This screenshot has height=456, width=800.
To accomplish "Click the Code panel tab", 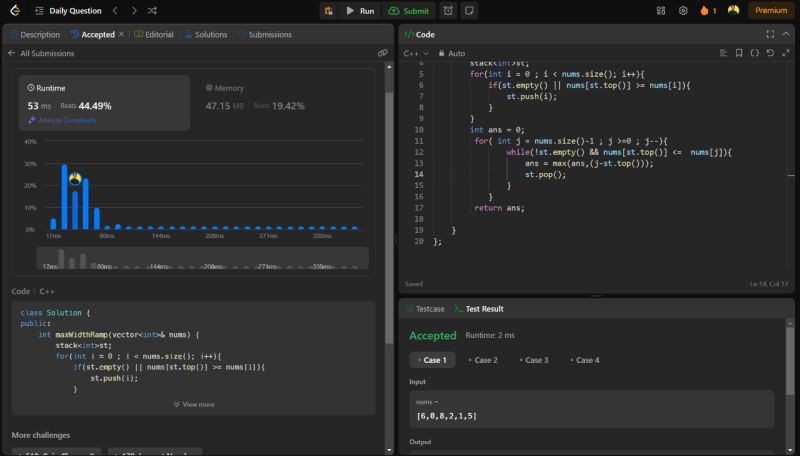I will point(419,35).
